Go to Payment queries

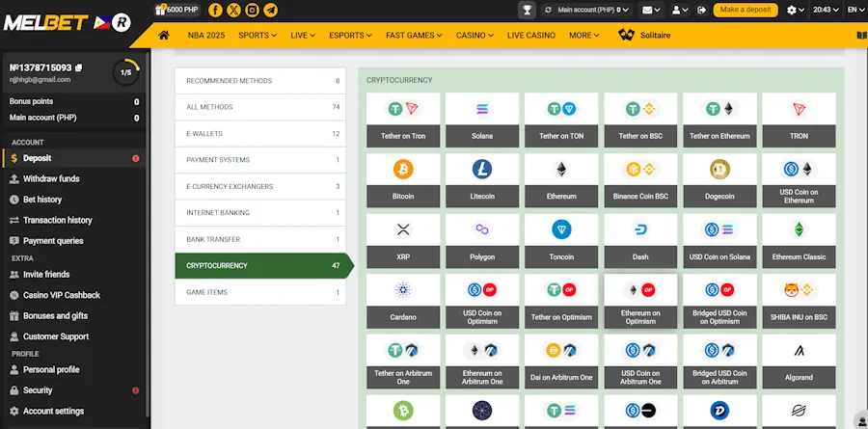tap(53, 241)
